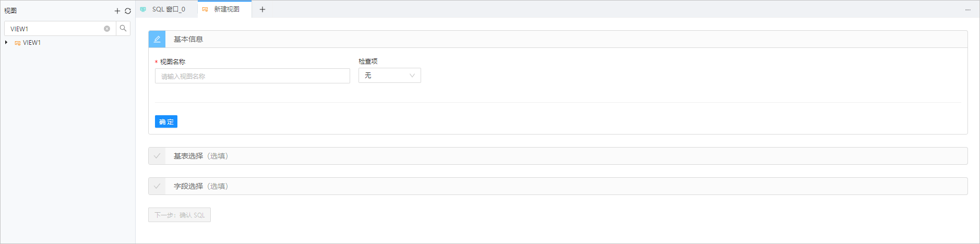Expand the VIEW1 tree node arrow

pos(6,43)
